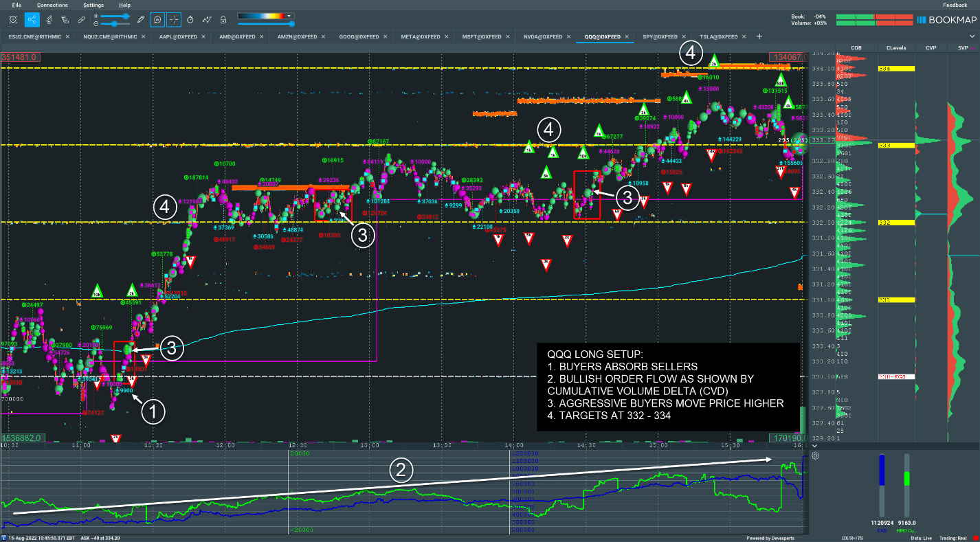Screen dimensions: 980x542
Task: Open the line-chart indicators icon
Action: pos(206,19)
